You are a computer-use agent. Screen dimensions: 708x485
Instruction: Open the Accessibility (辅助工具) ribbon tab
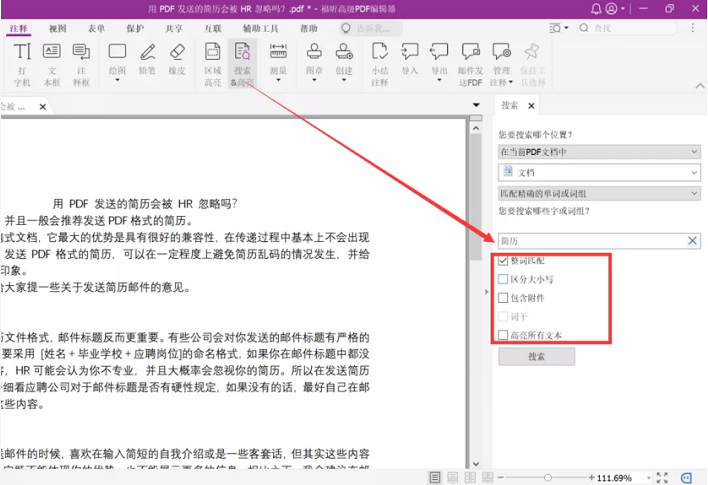[x=261, y=28]
